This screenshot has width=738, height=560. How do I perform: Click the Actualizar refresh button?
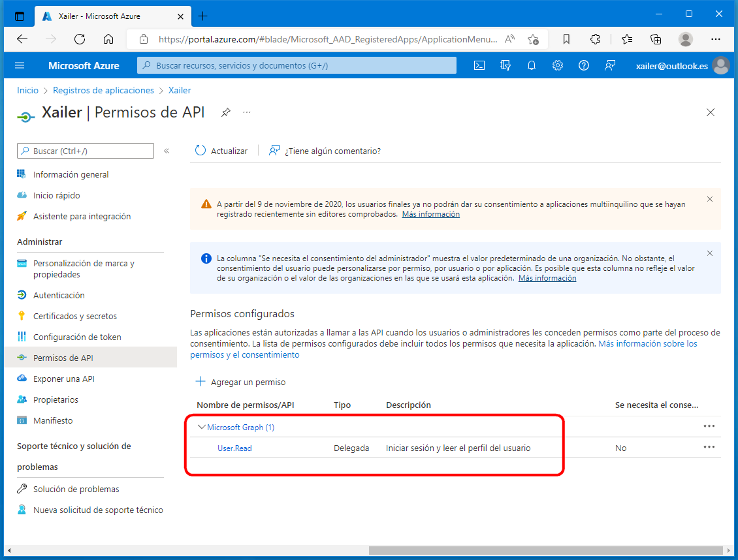(221, 151)
